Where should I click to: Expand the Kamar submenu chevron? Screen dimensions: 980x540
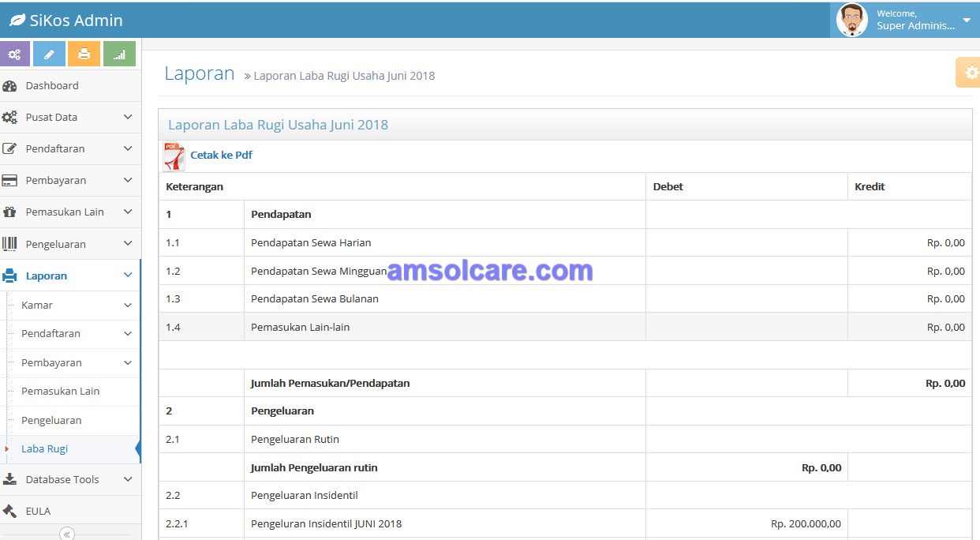click(128, 305)
